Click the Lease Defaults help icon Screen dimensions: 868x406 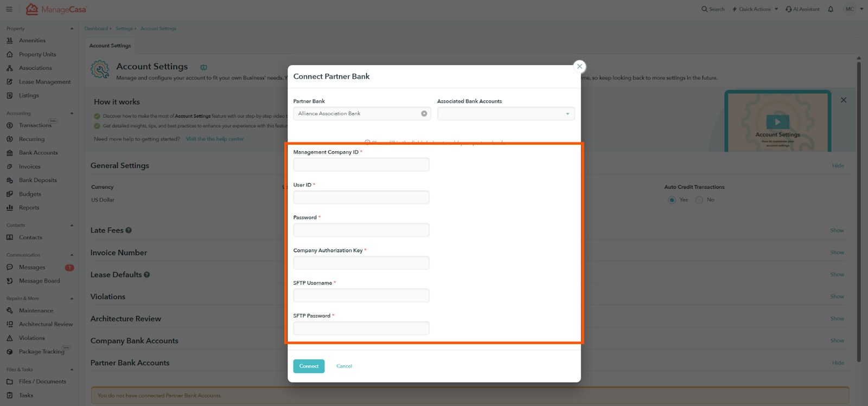(147, 275)
